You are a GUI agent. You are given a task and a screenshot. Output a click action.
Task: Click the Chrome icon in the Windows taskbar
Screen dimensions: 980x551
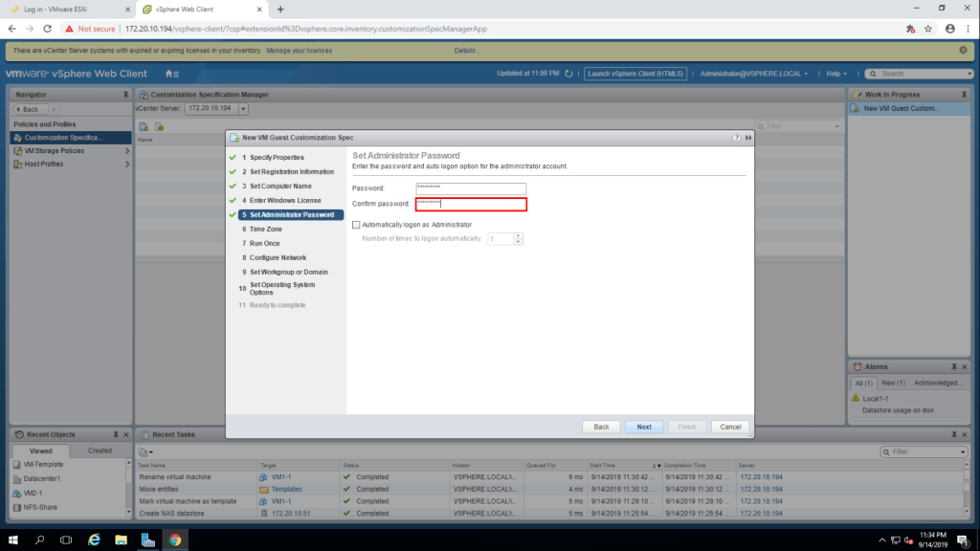click(175, 540)
